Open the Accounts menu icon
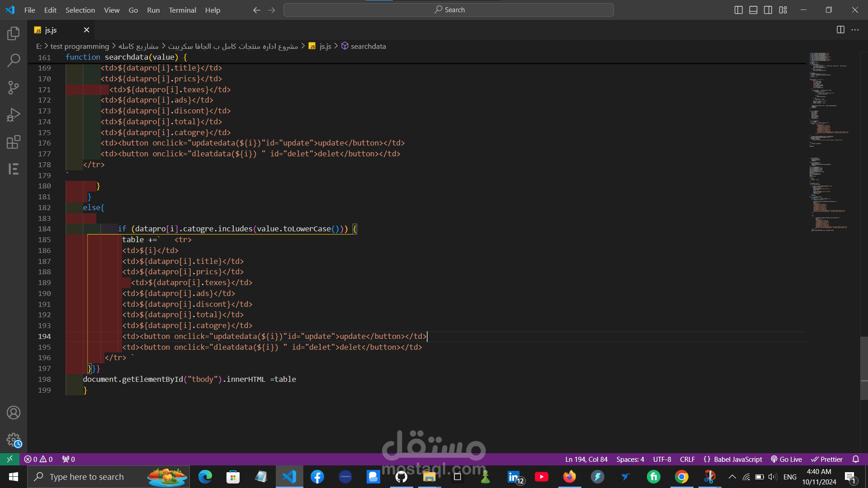 pyautogui.click(x=14, y=413)
